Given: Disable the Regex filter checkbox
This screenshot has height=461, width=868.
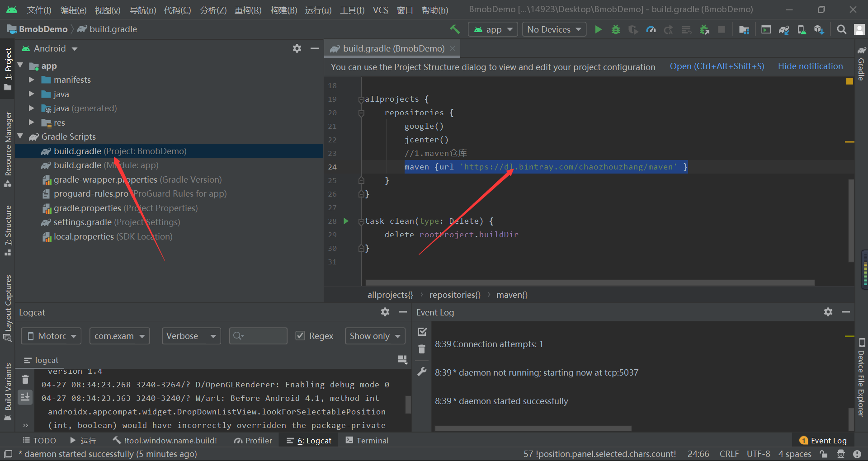Looking at the screenshot, I should pos(300,336).
